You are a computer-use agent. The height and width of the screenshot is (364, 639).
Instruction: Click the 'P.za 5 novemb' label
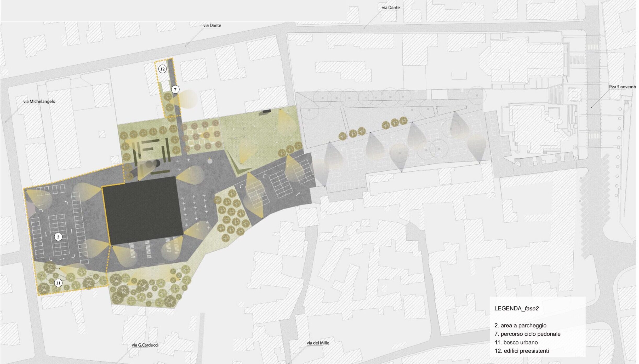(622, 87)
